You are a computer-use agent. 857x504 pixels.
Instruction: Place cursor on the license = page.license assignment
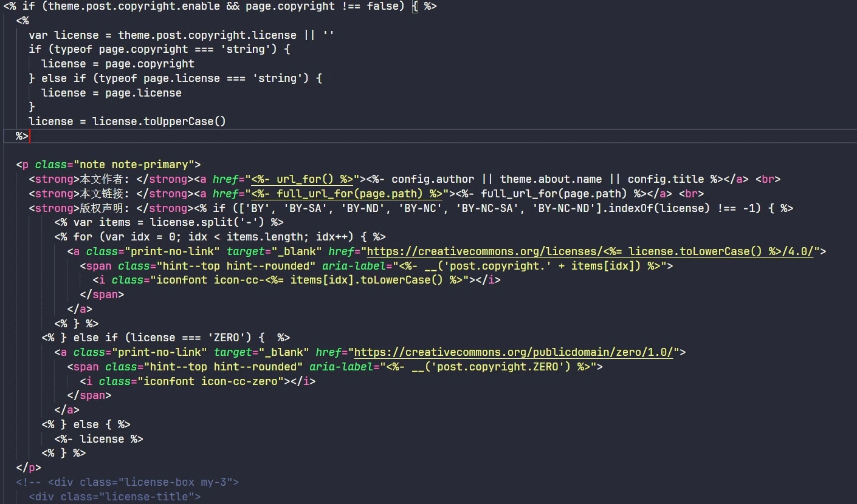111,93
